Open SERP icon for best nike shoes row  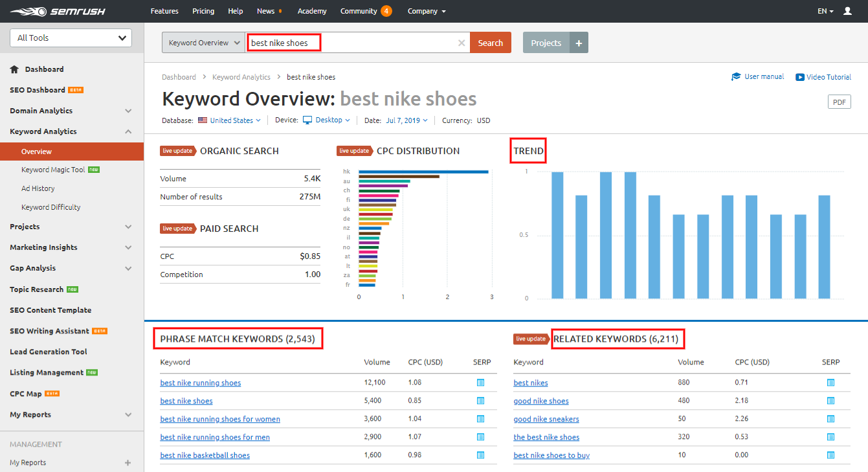[x=480, y=401]
